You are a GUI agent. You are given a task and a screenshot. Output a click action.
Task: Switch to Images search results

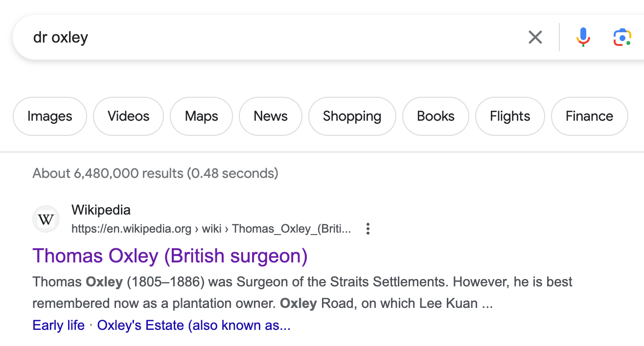coord(49,116)
